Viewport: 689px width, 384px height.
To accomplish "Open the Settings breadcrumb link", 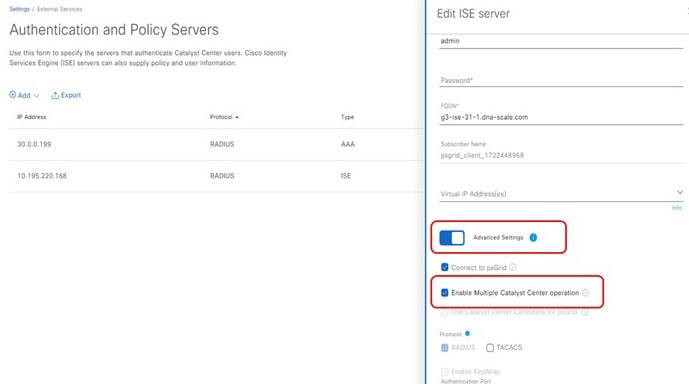I will (x=19, y=9).
